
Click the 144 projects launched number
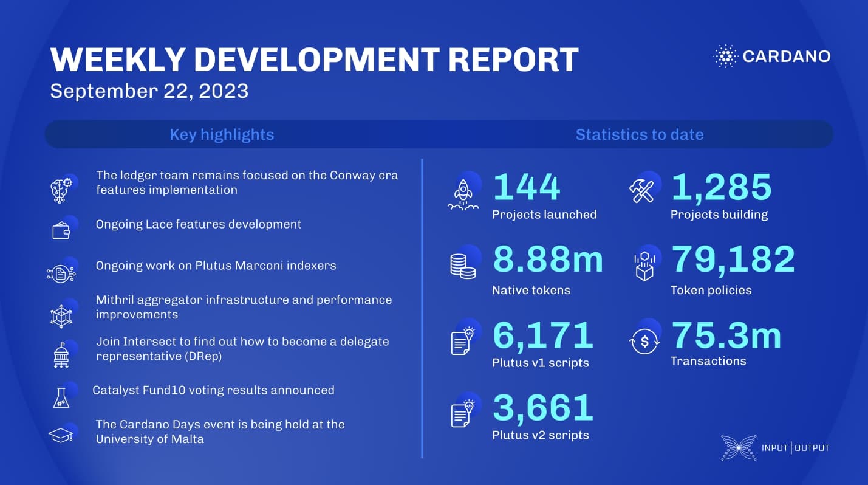526,187
